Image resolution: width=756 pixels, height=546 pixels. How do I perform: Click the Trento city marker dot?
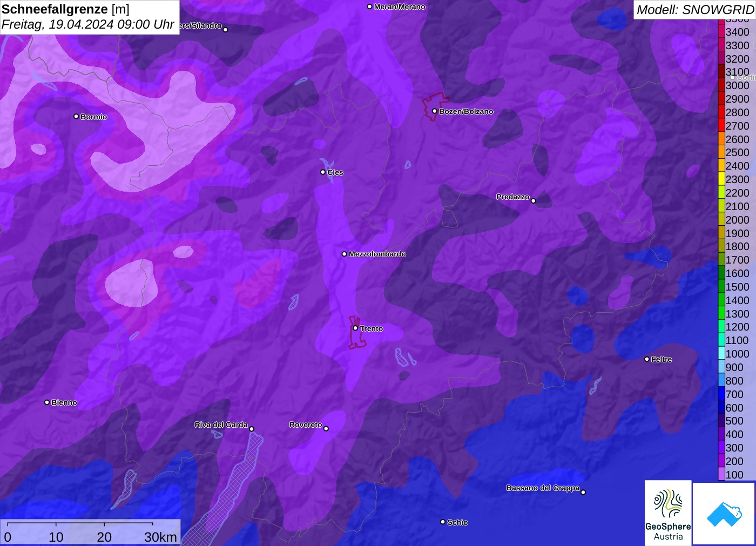coord(355,328)
